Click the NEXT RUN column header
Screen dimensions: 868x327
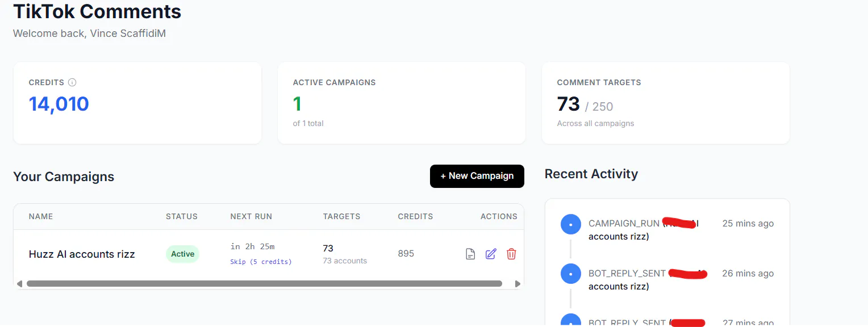[x=251, y=216]
